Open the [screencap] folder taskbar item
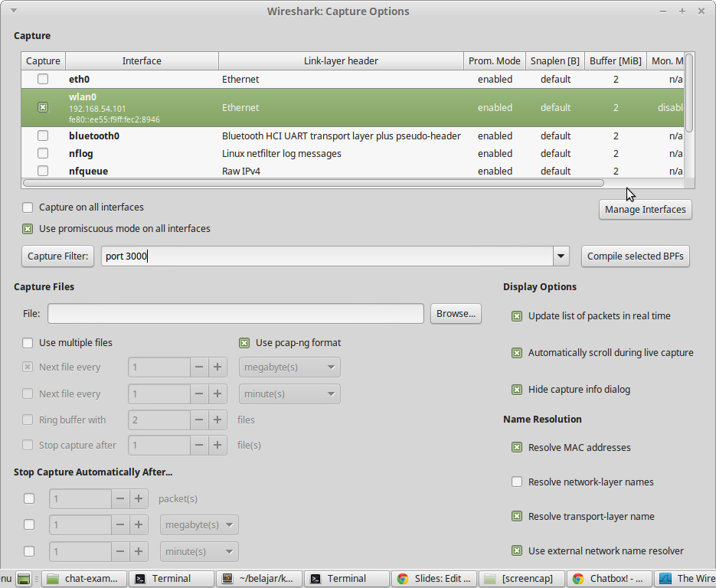 pyautogui.click(x=522, y=579)
